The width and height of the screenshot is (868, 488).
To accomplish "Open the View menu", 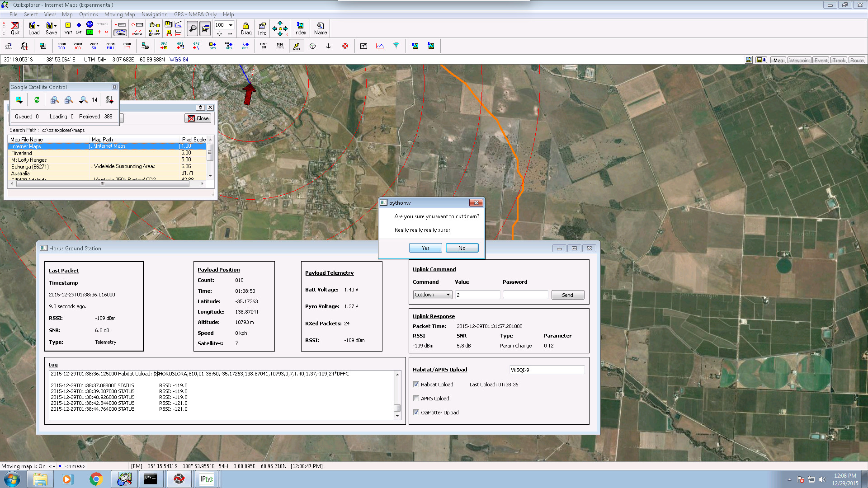I will [x=50, y=14].
